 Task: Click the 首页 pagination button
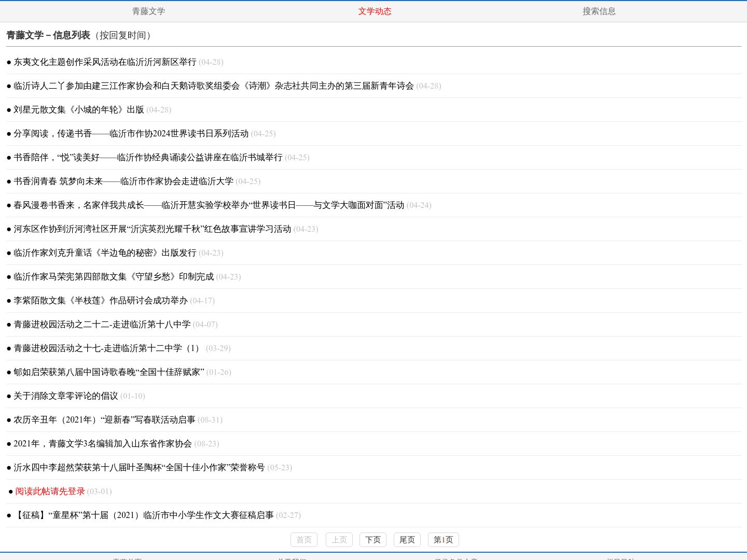(x=304, y=540)
